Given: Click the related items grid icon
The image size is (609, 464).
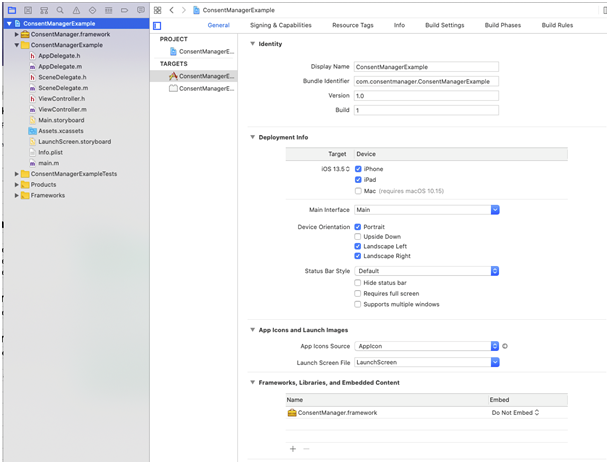Looking at the screenshot, I should click(157, 10).
